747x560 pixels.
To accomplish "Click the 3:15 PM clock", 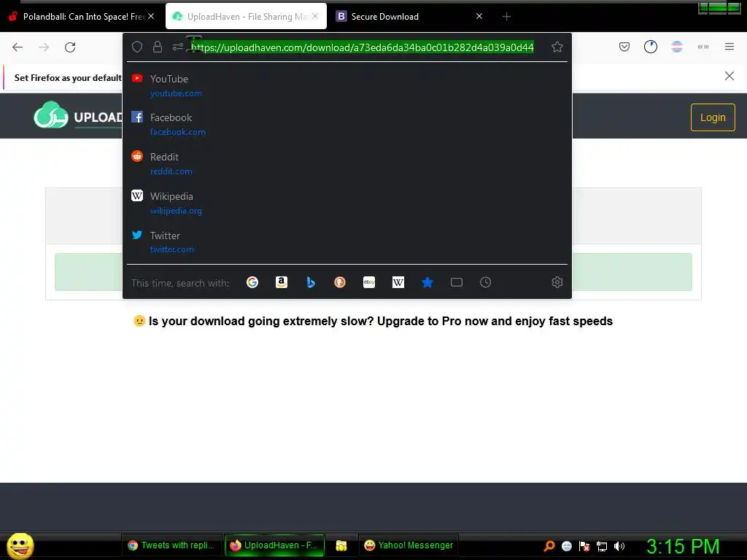I will click(x=682, y=546).
